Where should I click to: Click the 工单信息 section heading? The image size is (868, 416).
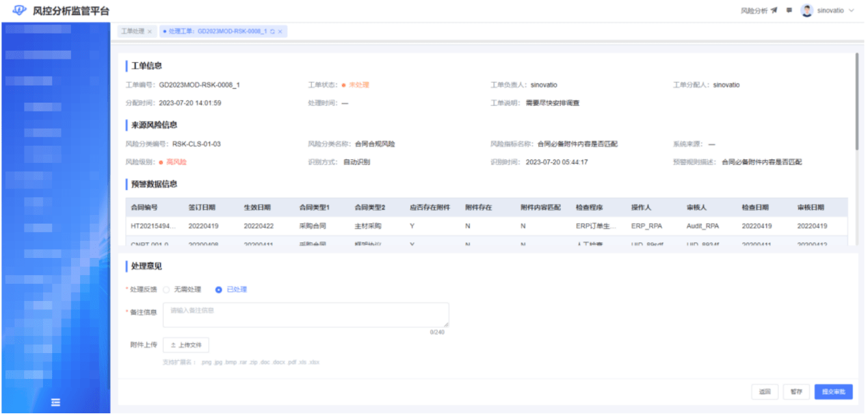pos(146,66)
